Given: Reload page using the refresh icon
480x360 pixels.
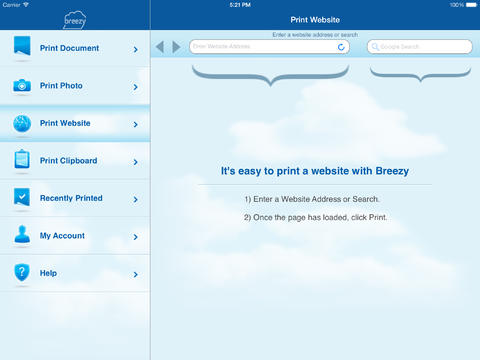Looking at the screenshot, I should (x=341, y=47).
